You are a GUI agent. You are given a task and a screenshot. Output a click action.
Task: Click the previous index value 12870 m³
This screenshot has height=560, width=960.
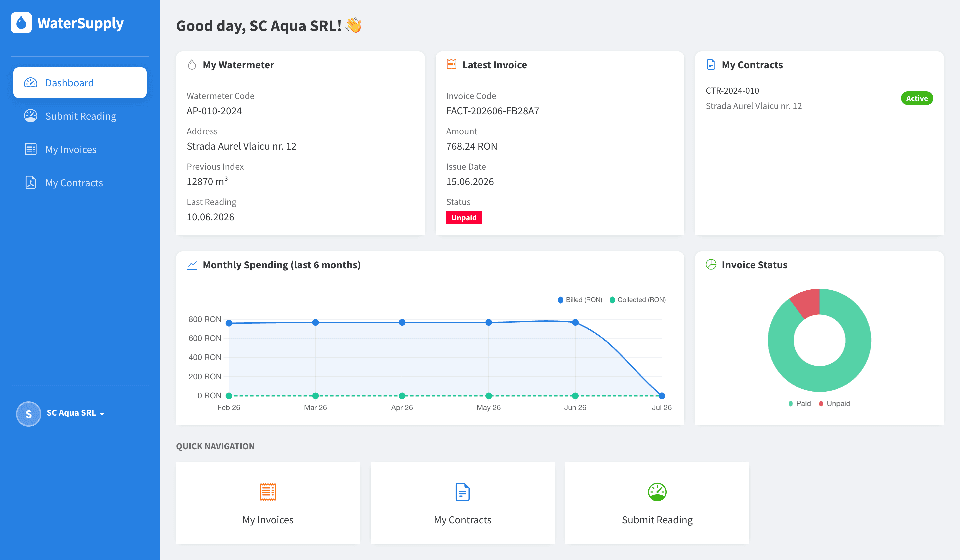pos(207,181)
